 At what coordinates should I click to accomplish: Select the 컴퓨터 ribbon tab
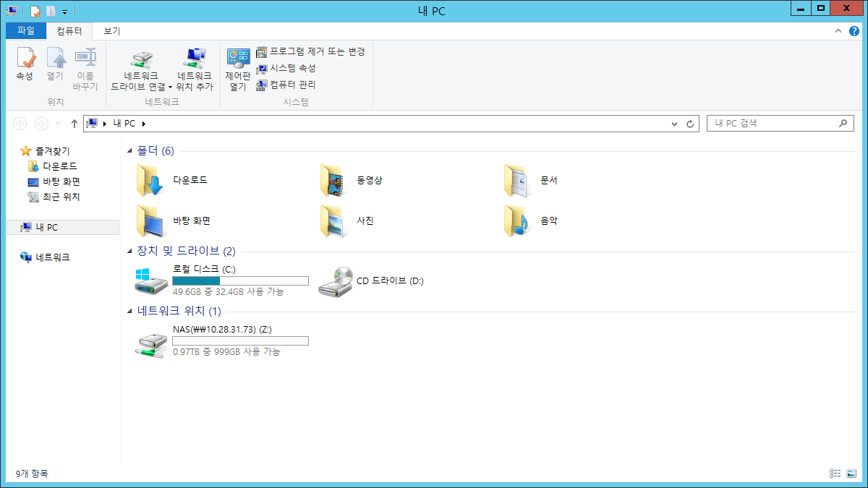(x=69, y=31)
